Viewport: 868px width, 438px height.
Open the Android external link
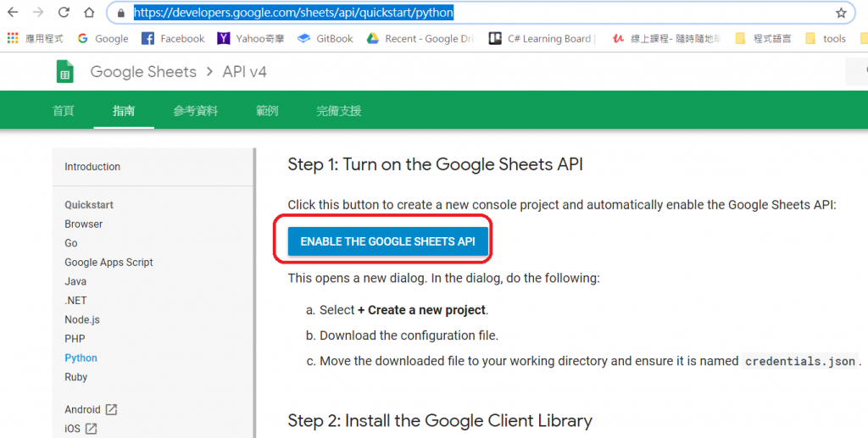coord(91,410)
